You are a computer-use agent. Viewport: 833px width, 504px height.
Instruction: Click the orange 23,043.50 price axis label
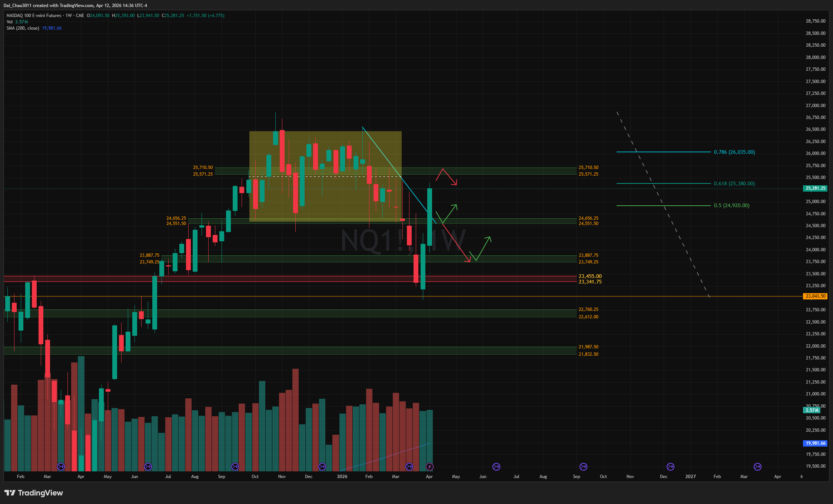[x=815, y=296]
